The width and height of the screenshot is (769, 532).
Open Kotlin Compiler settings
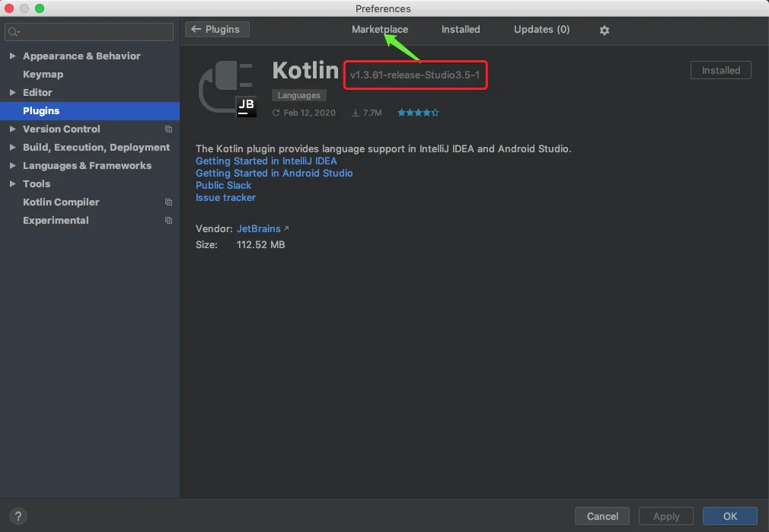pos(61,202)
